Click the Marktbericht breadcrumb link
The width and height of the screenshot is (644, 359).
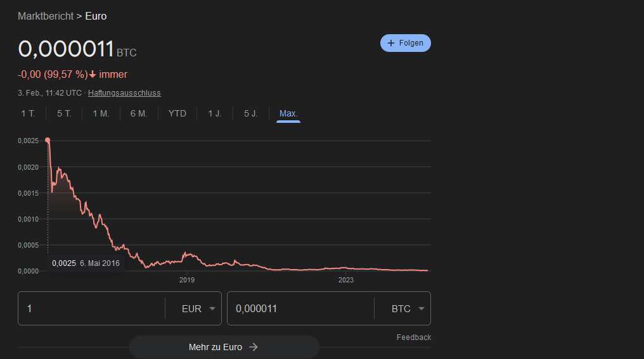point(46,16)
